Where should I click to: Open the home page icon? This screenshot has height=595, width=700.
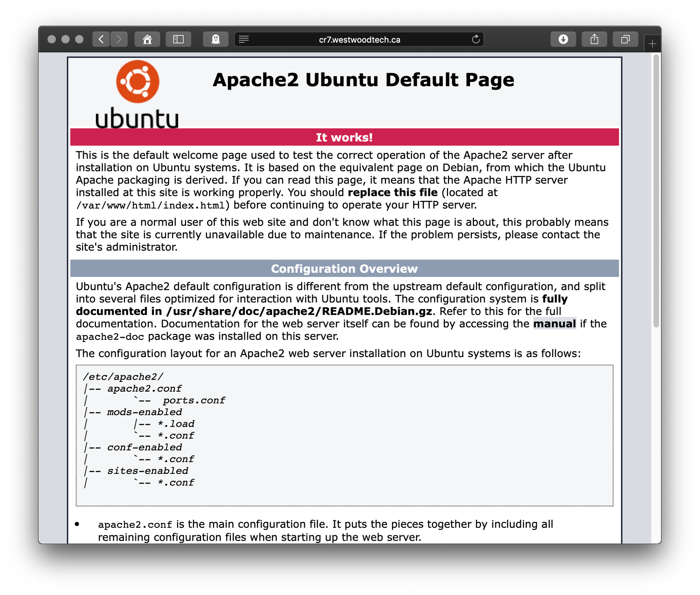tap(147, 39)
